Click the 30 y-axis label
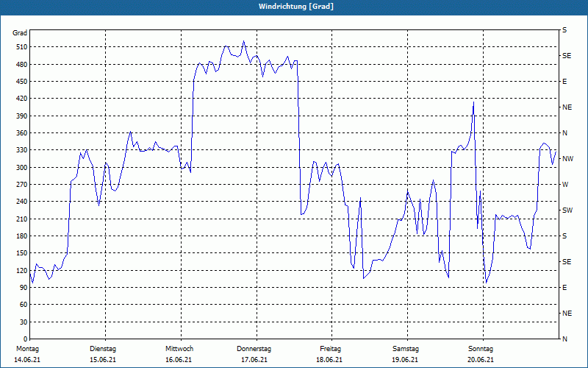 pyautogui.click(x=24, y=322)
